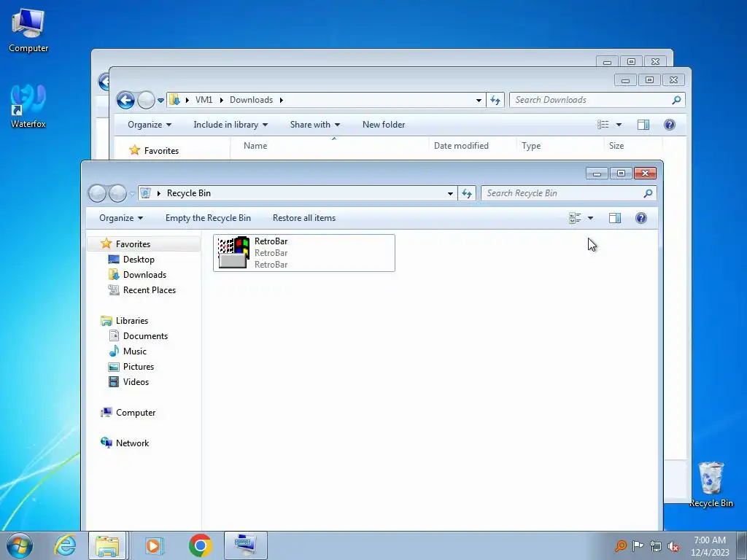Open Include in library dropdown
747x560 pixels.
pyautogui.click(x=231, y=125)
